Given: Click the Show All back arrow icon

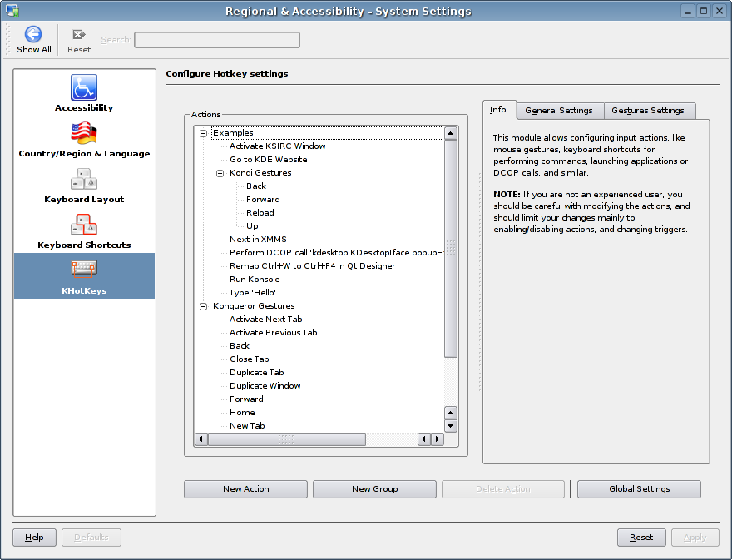Looking at the screenshot, I should pos(33,34).
